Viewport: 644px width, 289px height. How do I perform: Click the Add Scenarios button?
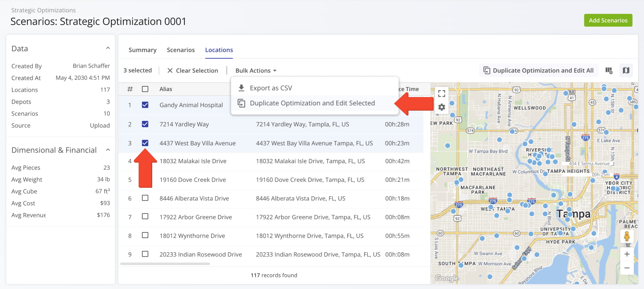click(608, 20)
